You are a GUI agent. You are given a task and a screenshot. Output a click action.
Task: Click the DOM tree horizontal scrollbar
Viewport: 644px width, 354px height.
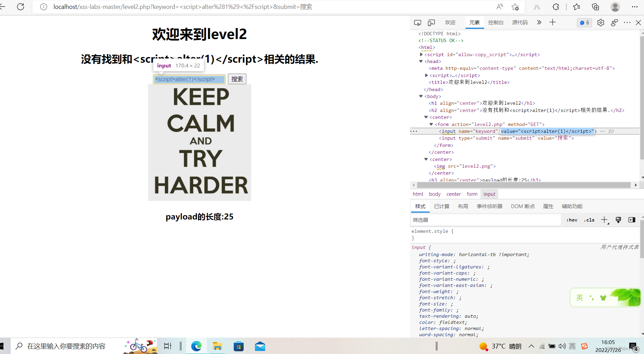pyautogui.click(x=524, y=185)
